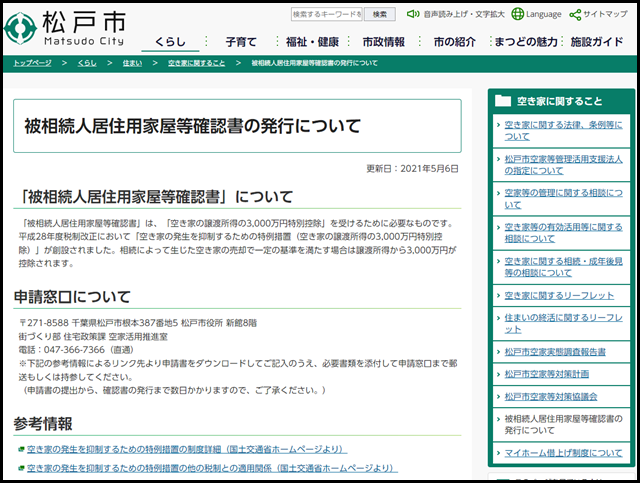The width and height of the screenshot is (640, 483).
Task: Select the 市政情報 navigation tab
Action: (x=384, y=42)
